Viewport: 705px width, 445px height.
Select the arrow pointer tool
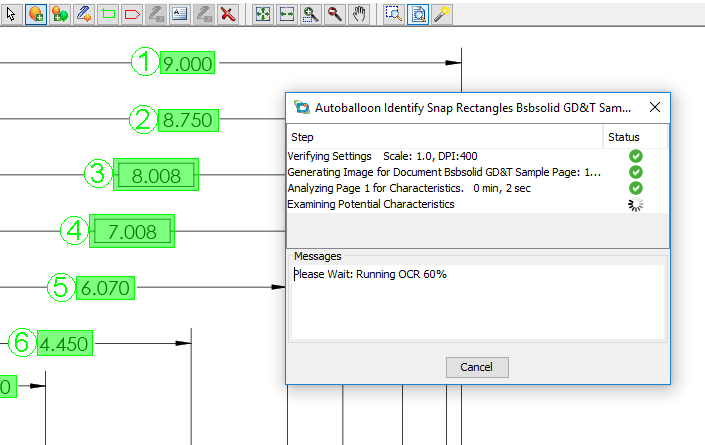tap(11, 14)
